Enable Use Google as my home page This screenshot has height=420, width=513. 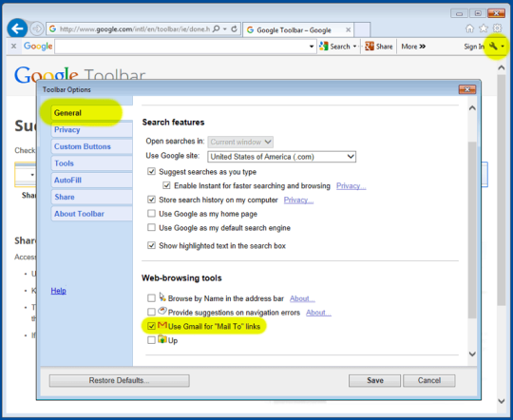[x=151, y=214]
